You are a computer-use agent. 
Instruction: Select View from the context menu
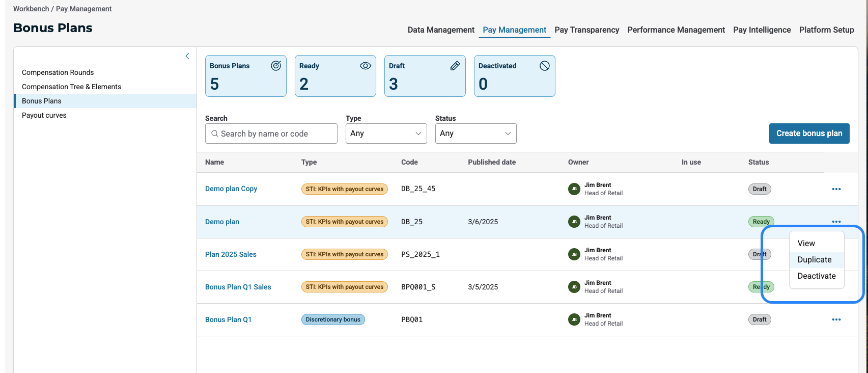pos(806,244)
